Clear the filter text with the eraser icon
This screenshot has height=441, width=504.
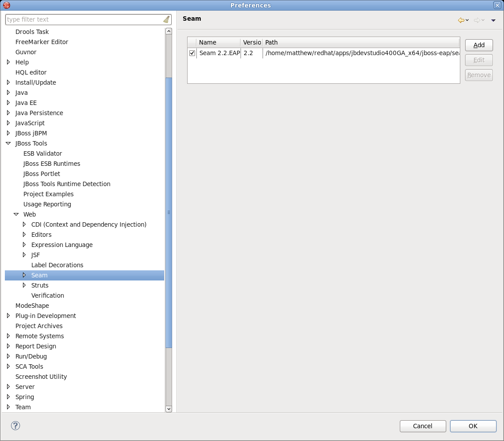click(166, 19)
